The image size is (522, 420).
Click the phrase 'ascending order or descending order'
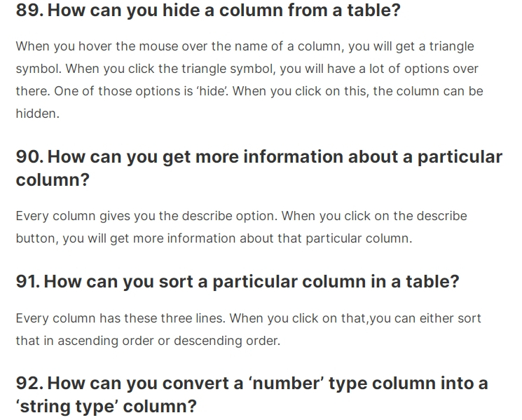pos(169,341)
